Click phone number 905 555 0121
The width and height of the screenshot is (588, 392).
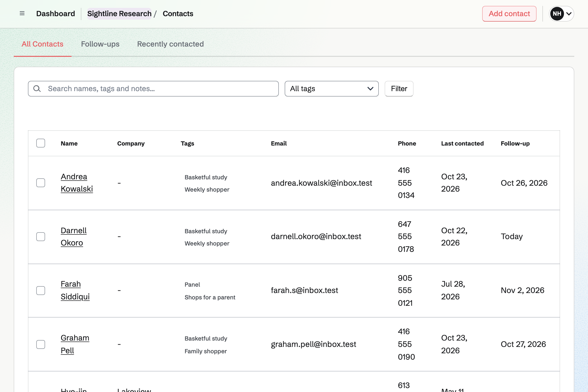click(x=405, y=290)
